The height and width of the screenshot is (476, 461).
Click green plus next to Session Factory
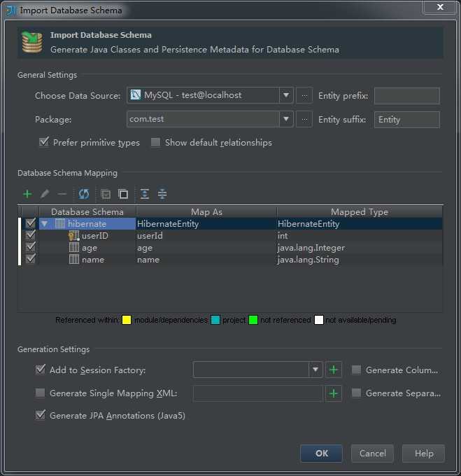[x=333, y=370]
